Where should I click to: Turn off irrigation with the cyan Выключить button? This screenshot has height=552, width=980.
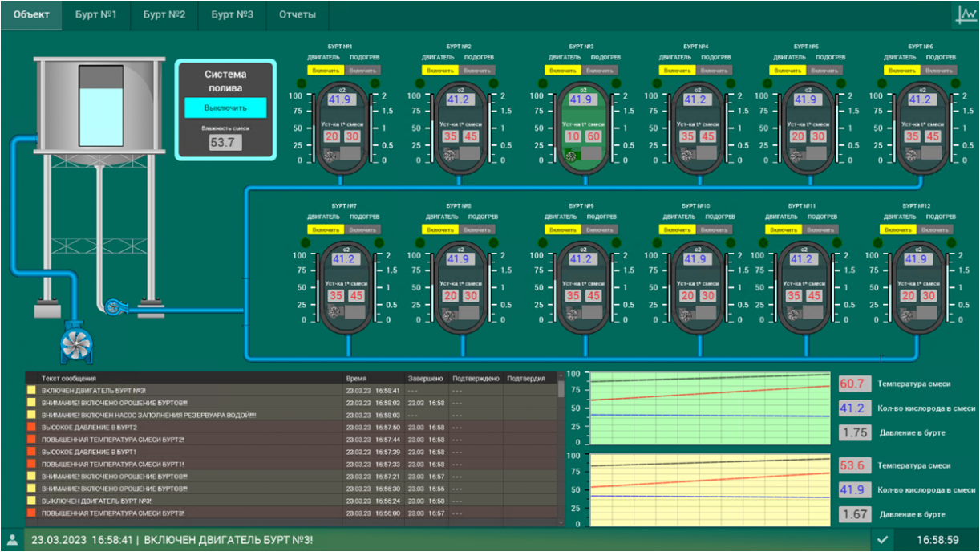coord(225,108)
